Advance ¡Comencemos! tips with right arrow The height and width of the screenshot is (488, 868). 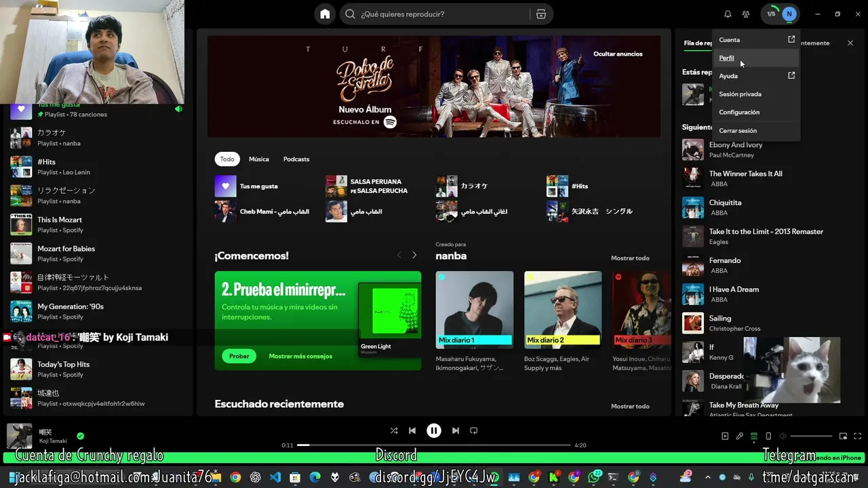pyautogui.click(x=414, y=256)
